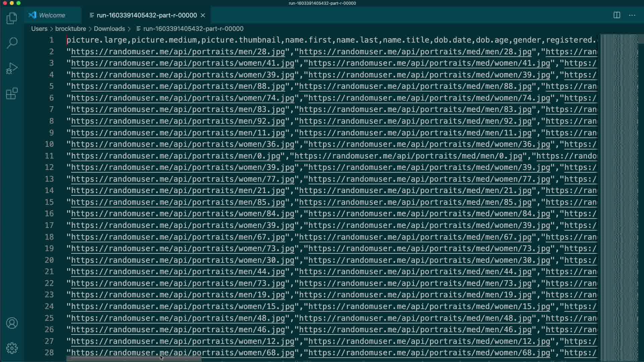Open the Accounts menu icon
This screenshot has width=644, height=362.
(12, 323)
